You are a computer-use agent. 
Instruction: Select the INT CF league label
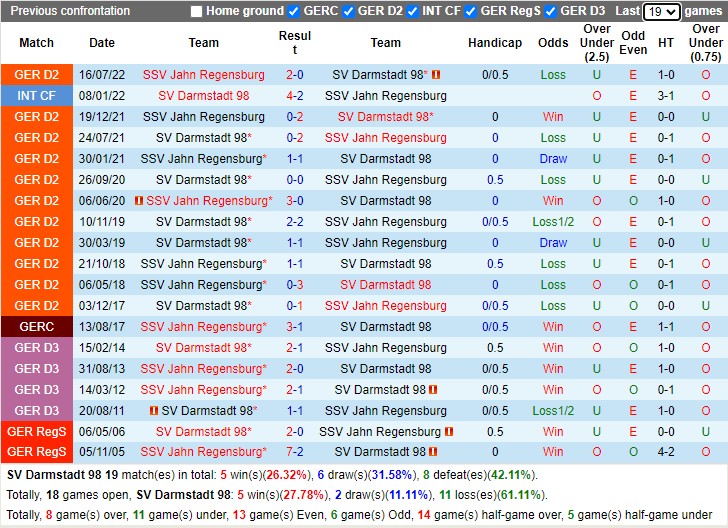37,96
